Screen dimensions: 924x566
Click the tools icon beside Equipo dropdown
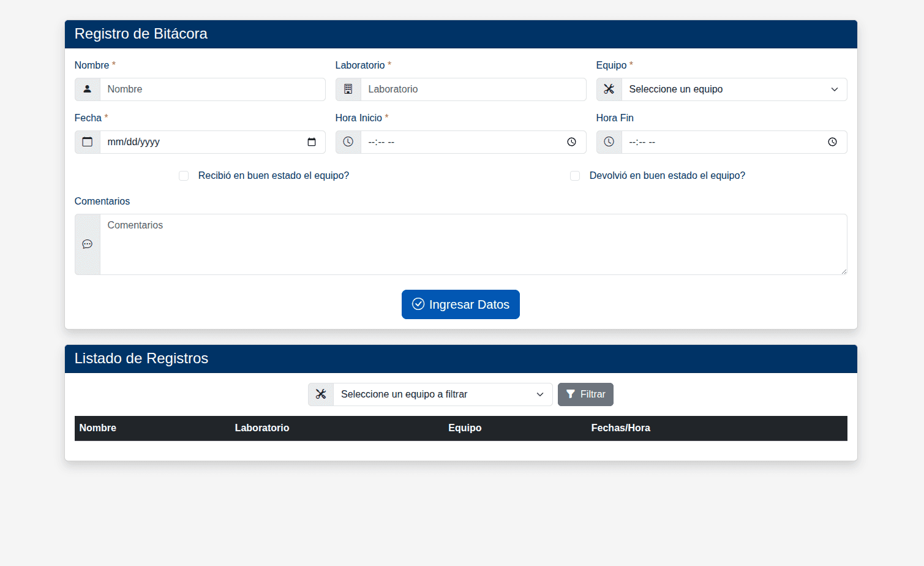[609, 89]
